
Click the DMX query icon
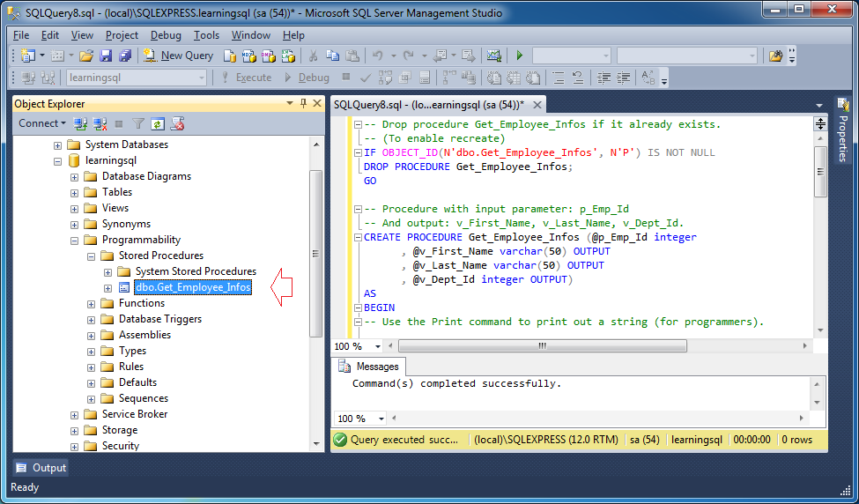pos(269,56)
